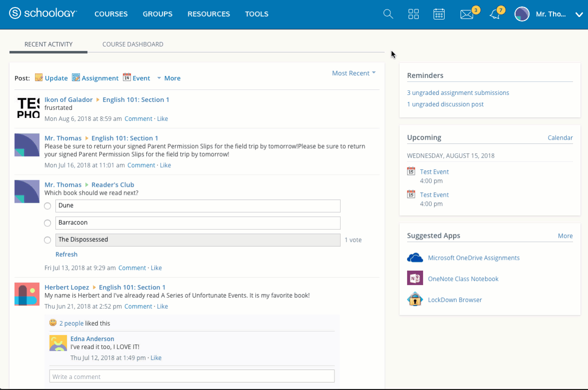Open the search magnifier icon
The width and height of the screenshot is (588, 390).
(388, 14)
